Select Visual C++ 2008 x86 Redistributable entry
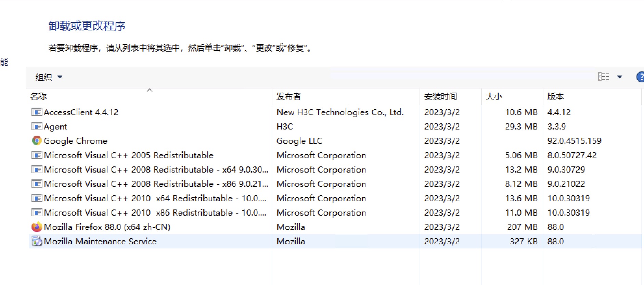 click(156, 184)
